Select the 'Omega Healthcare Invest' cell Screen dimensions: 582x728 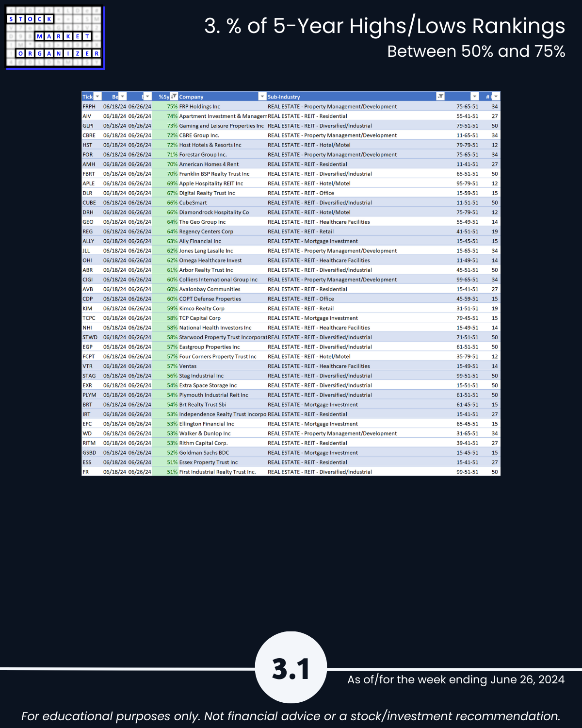pos(223,260)
